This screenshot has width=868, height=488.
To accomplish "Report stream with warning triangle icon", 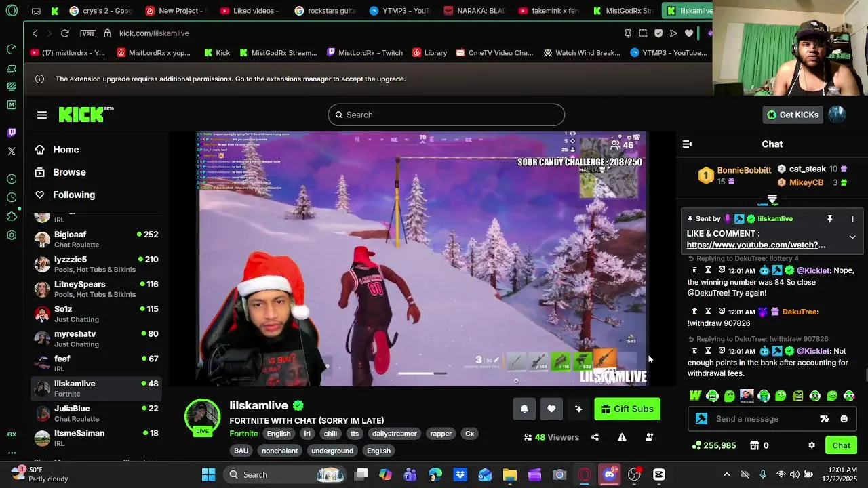I will click(622, 437).
